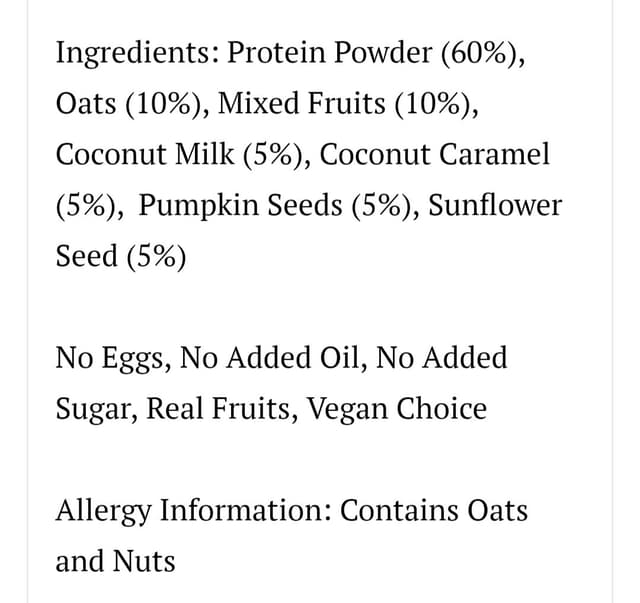Image resolution: width=640 pixels, height=603 pixels.
Task: Click the 'Coconut Caramel' text
Action: pyautogui.click(x=435, y=154)
